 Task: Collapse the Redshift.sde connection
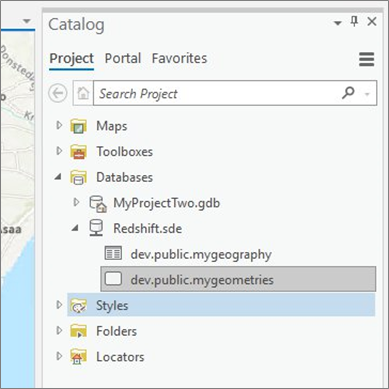(x=75, y=228)
